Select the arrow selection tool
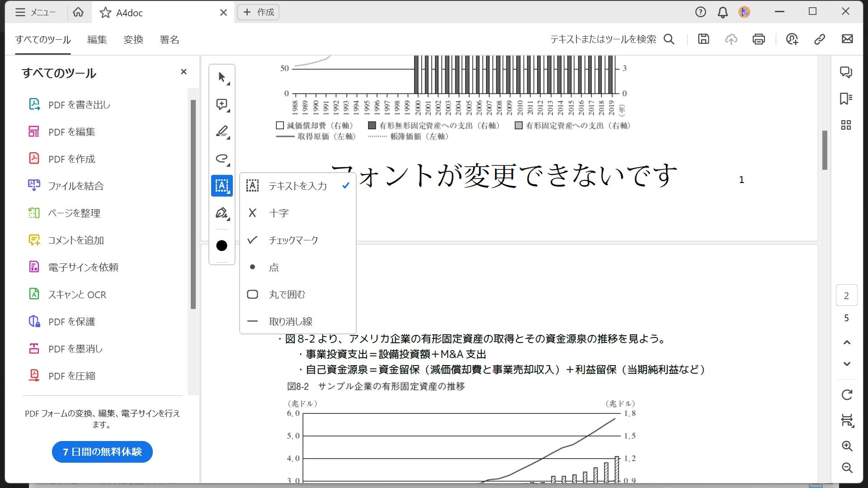Image resolution: width=868 pixels, height=488 pixels. [x=222, y=77]
